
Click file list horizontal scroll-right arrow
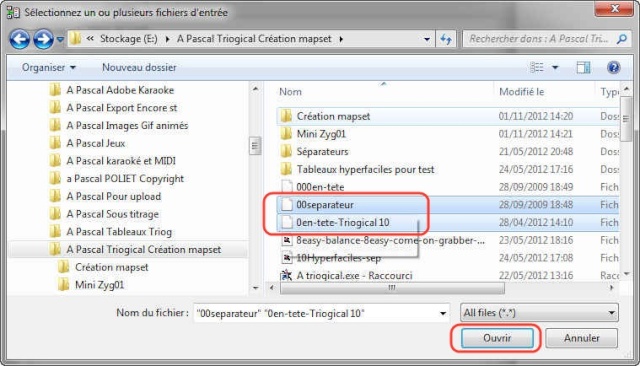pos(611,288)
